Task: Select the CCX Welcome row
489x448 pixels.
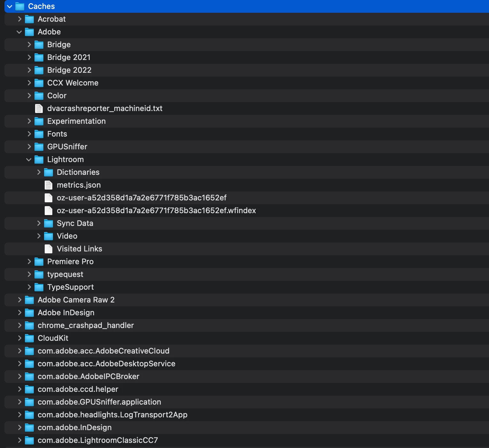Action: (247, 83)
